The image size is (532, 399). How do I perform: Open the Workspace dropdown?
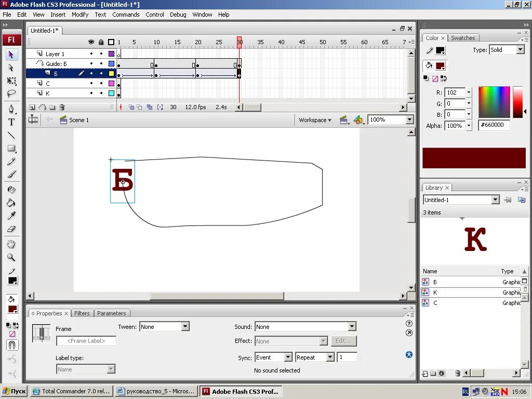click(x=315, y=120)
